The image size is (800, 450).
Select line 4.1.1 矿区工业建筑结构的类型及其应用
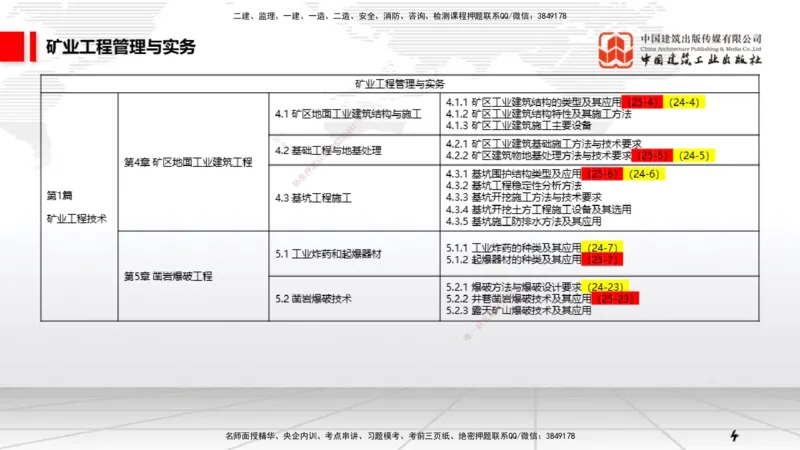point(533,102)
